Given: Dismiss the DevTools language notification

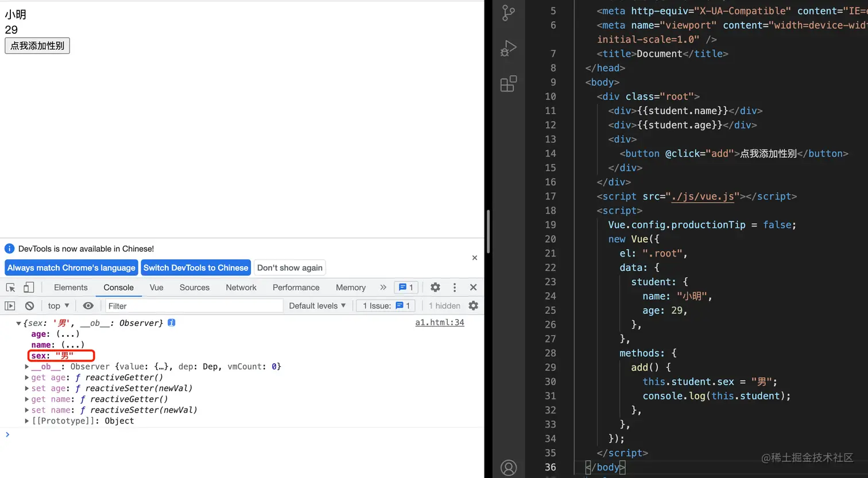Looking at the screenshot, I should click(x=475, y=258).
